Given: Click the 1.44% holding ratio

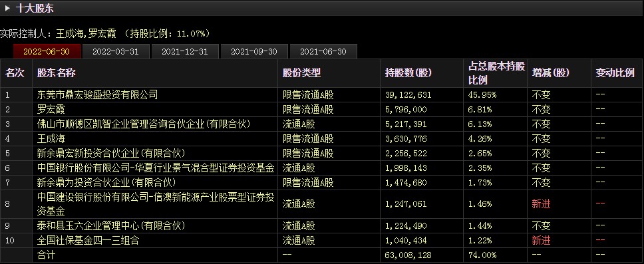Looking at the screenshot, I should (480, 226).
